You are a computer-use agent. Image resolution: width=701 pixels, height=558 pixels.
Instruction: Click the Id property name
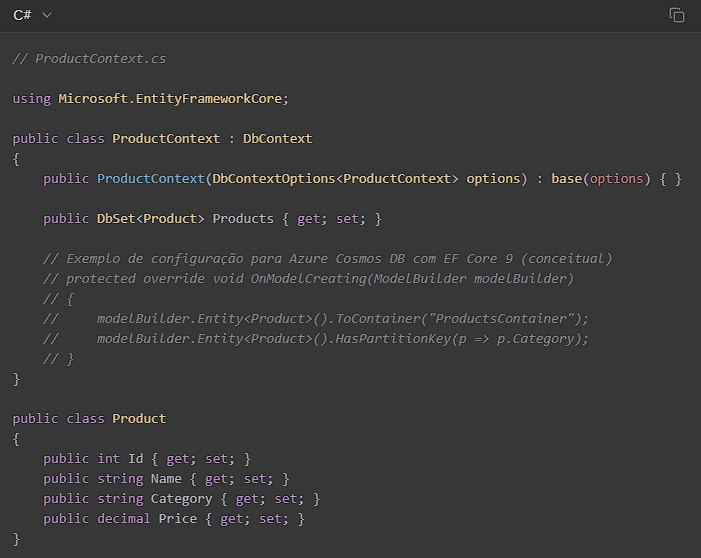(135, 458)
